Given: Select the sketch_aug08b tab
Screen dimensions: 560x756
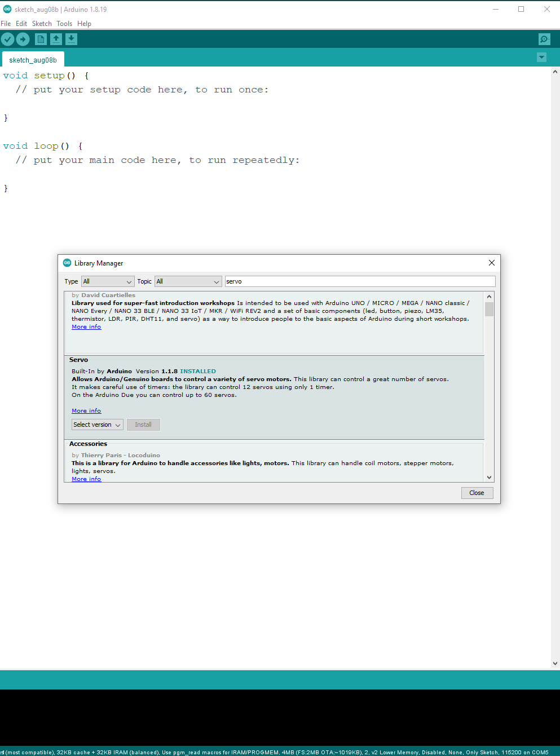Looking at the screenshot, I should tap(33, 60).
